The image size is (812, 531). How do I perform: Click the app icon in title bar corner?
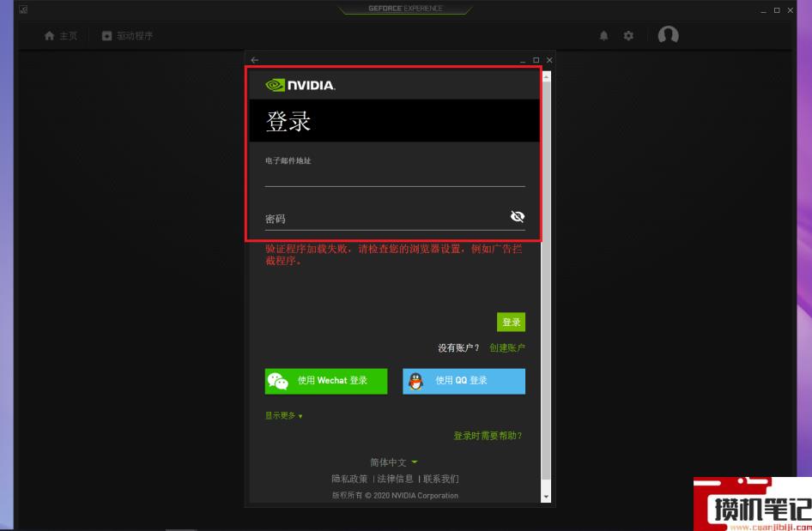point(23,9)
